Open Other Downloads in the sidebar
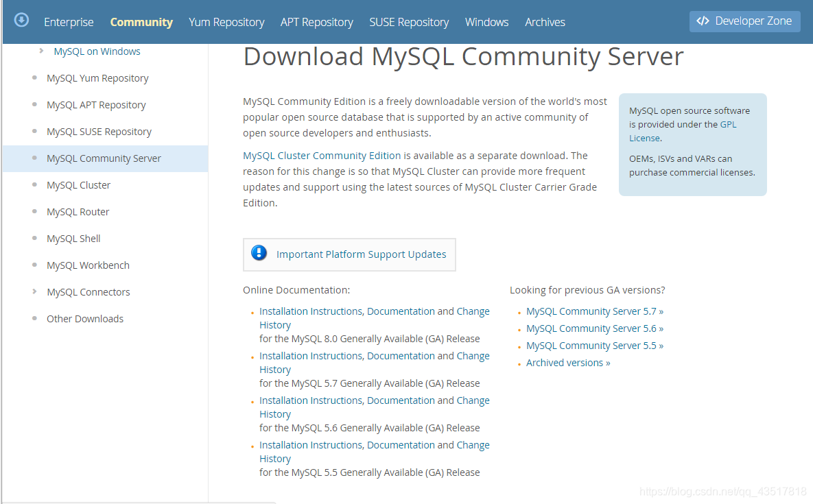Screen dimensions: 813x504 (x=85, y=319)
